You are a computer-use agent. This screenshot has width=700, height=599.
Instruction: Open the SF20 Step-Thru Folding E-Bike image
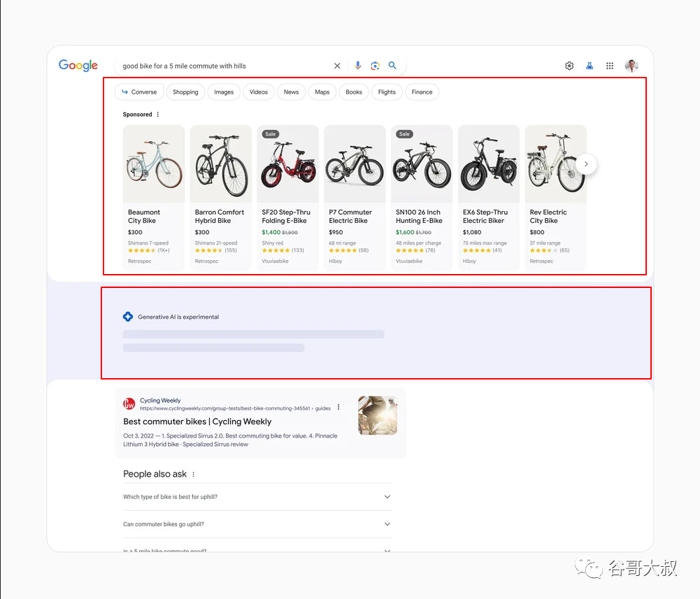coord(287,164)
